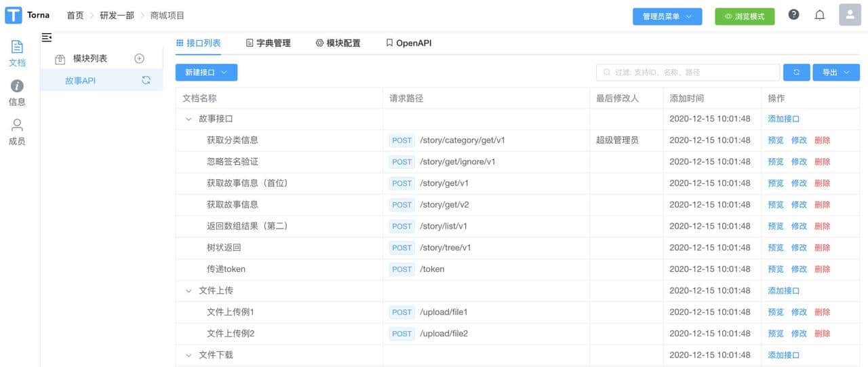Click 预览 for /story/get/v2 row
Screen dimensions: 868x367
(776, 205)
